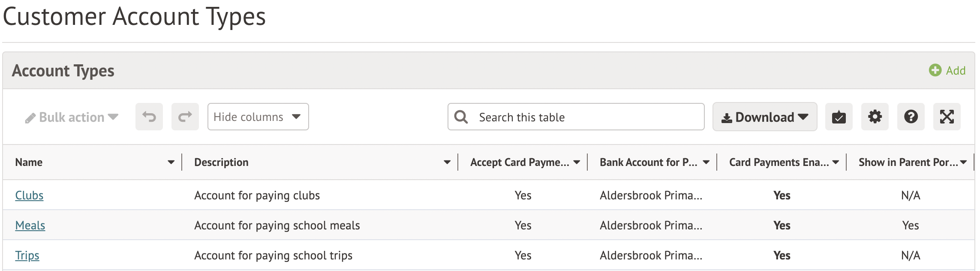Click the redo arrow icon
This screenshot has height=271, width=980.
coord(185,117)
